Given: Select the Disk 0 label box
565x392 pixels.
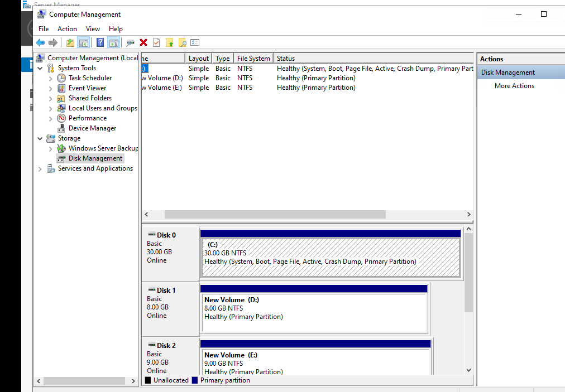Looking at the screenshot, I should [171, 253].
